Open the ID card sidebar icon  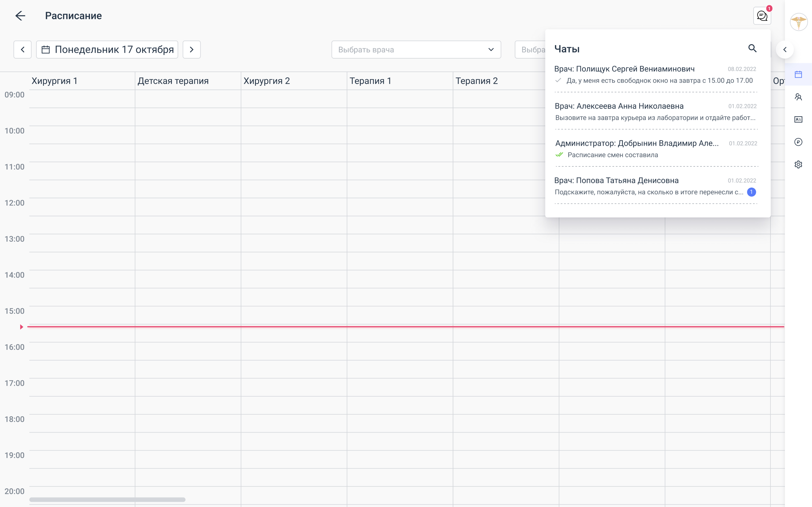point(798,119)
